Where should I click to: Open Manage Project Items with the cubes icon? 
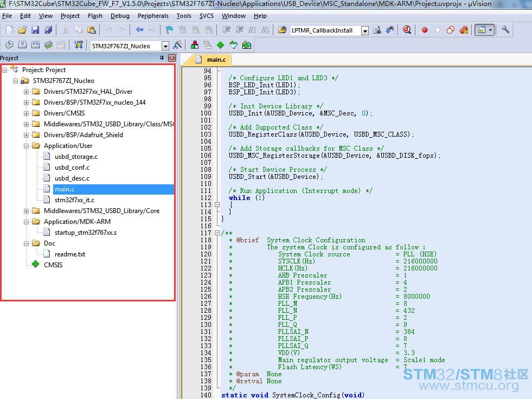195,45
